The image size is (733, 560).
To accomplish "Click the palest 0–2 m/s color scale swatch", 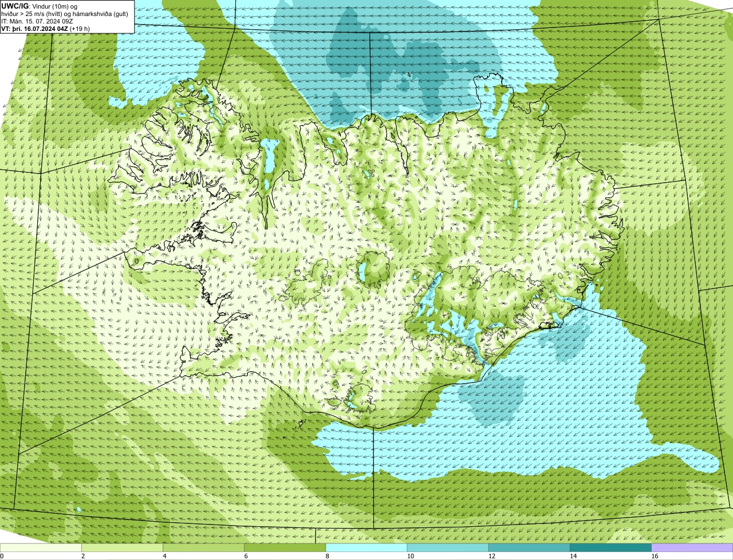I will click(x=41, y=548).
